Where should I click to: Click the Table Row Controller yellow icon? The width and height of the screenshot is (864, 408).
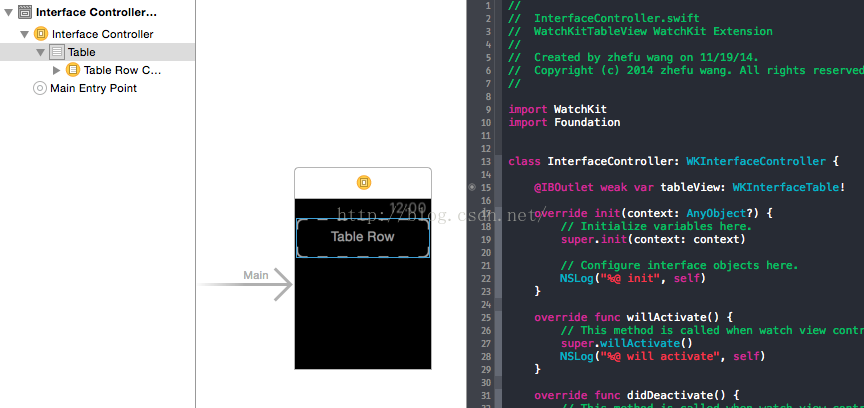[72, 70]
